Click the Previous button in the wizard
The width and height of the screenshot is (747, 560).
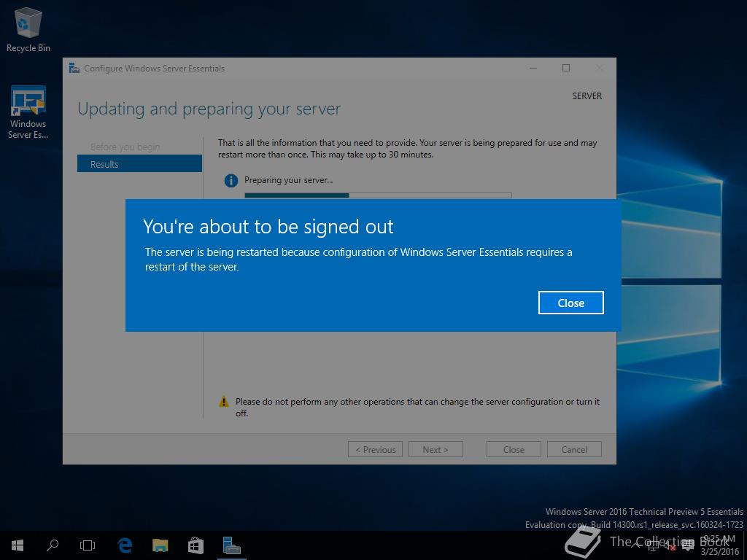[x=375, y=449]
